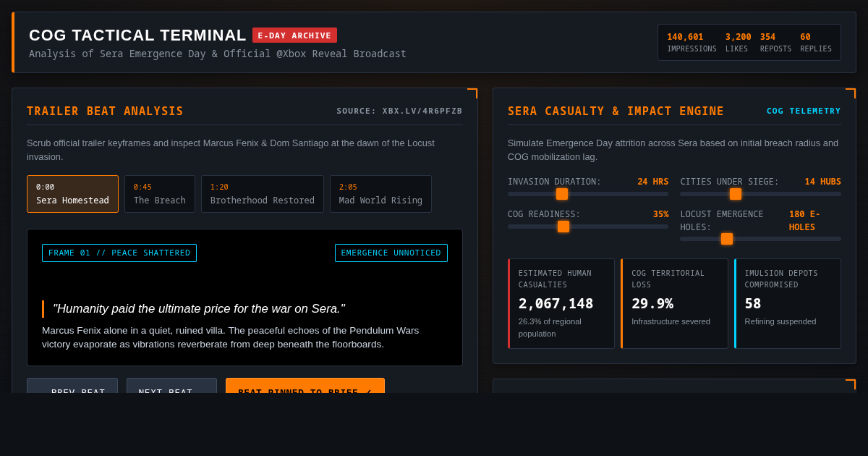Move the COG Readiness slider handle
The width and height of the screenshot is (868, 456).
tap(563, 227)
